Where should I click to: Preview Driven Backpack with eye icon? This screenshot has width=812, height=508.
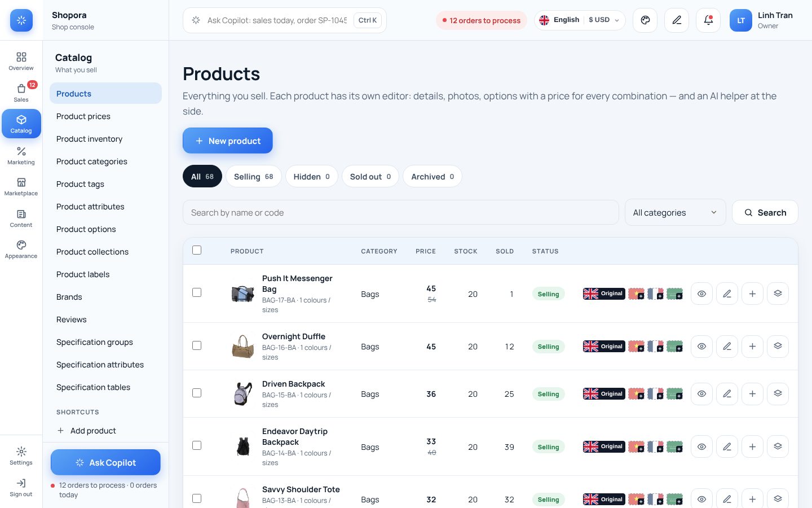click(701, 393)
